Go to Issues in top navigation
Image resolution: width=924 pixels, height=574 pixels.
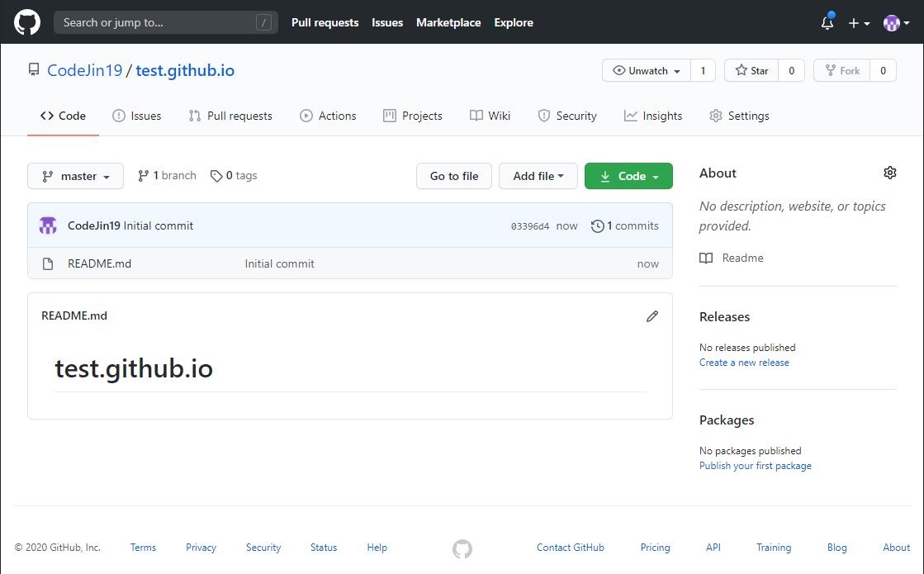click(387, 22)
